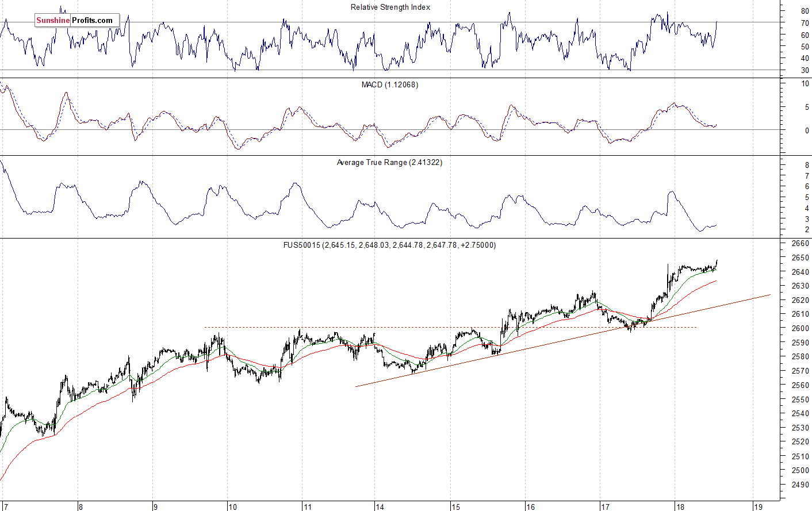Click the FUS50015 price chart title

point(389,245)
